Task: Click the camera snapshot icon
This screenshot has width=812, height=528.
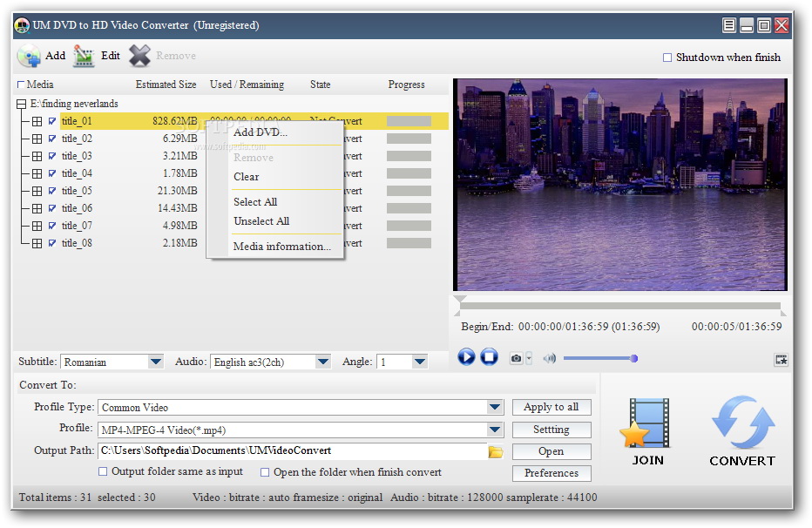Action: (517, 358)
